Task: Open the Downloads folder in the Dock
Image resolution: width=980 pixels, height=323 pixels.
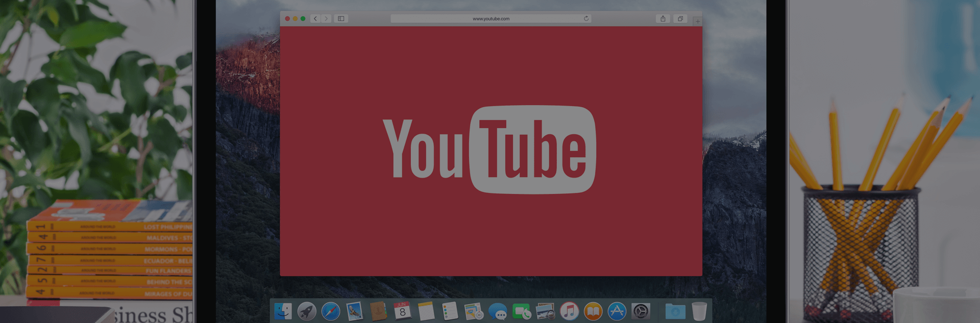Action: (675, 311)
